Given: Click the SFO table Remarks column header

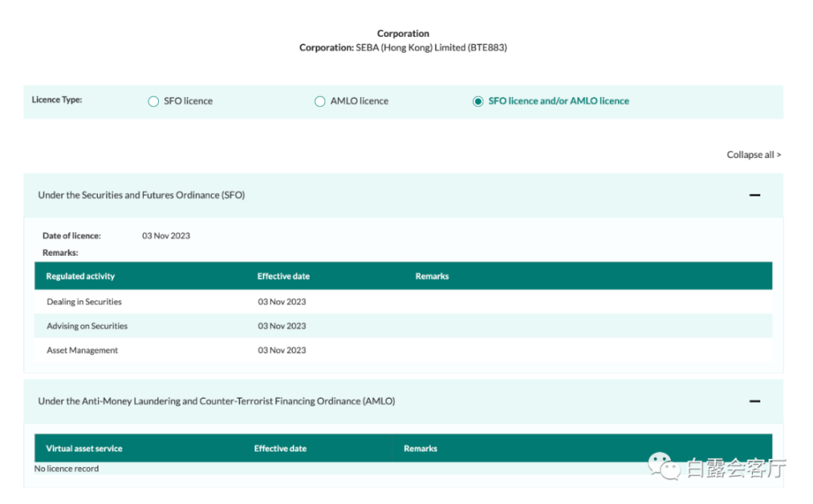Looking at the screenshot, I should tap(432, 276).
